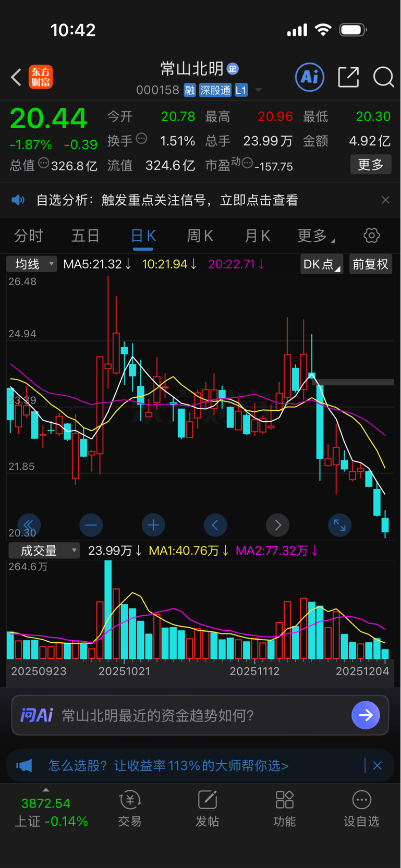Viewport: 401px width, 868px height.
Task: Tap the magenta 20:22.71 MA value
Action: pyautogui.click(x=236, y=264)
